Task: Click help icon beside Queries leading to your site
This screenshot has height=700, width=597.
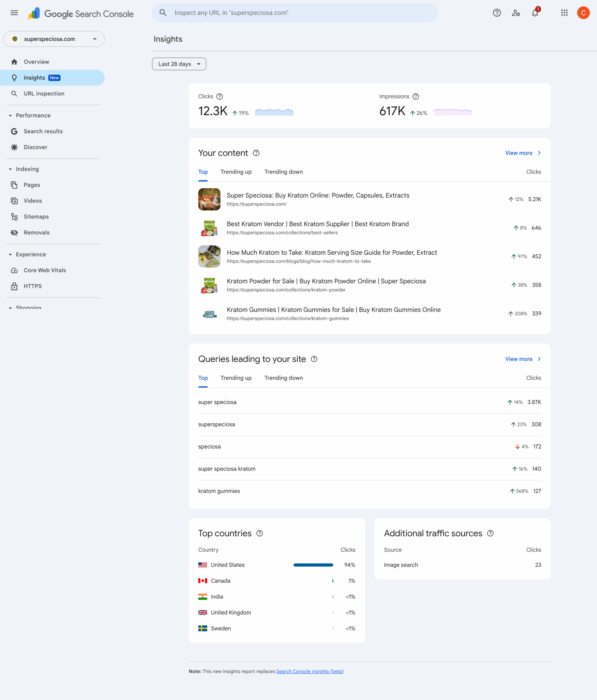Action: coord(314,359)
